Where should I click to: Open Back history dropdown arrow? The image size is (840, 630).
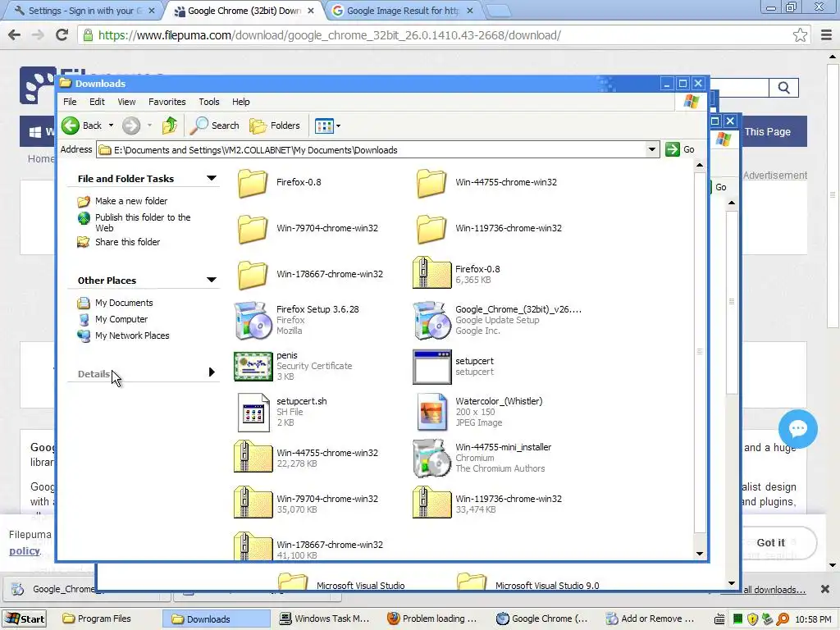click(111, 126)
